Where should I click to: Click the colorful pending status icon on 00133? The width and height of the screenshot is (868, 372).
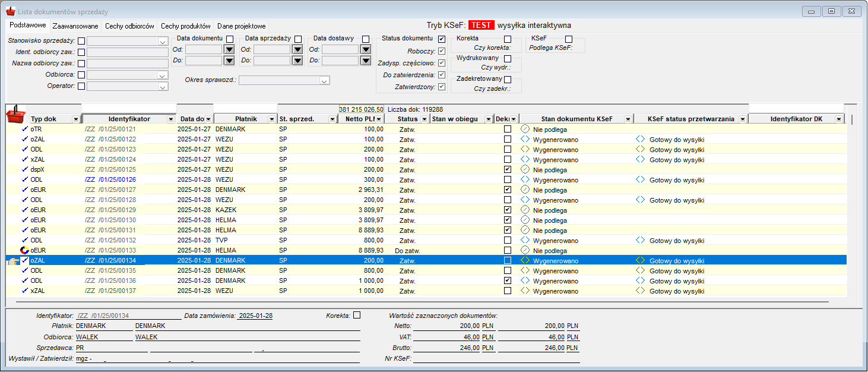(x=24, y=250)
